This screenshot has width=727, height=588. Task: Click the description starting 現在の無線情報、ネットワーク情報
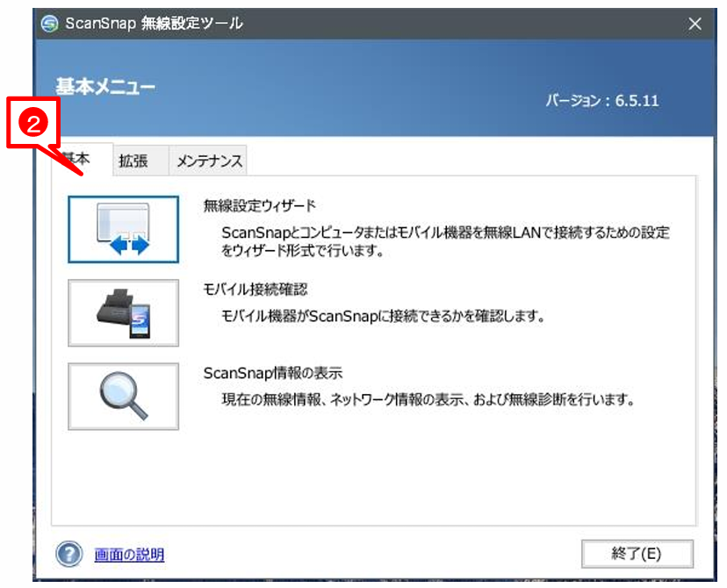point(428,399)
